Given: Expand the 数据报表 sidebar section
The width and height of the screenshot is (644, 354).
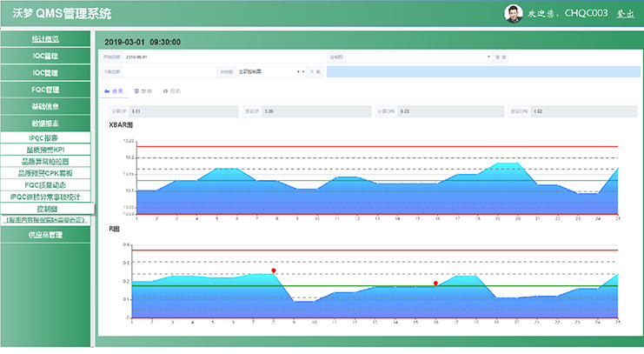Looking at the screenshot, I should [45, 123].
